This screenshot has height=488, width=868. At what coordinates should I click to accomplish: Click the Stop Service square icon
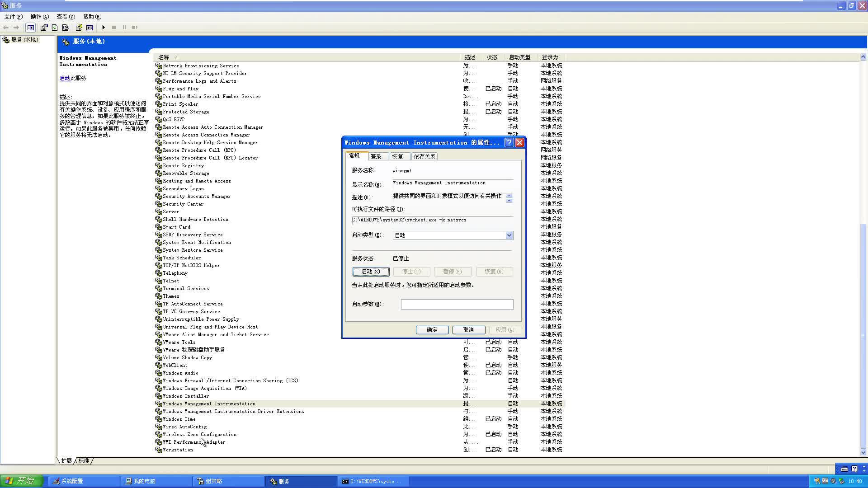(113, 28)
